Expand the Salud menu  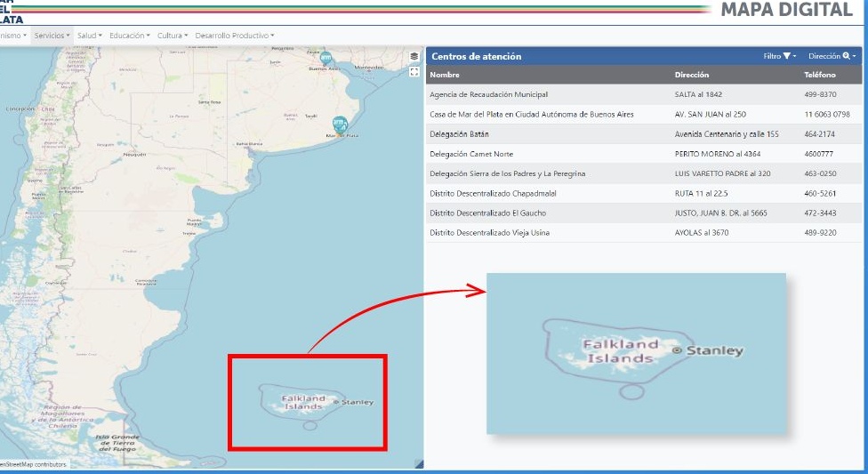90,36
